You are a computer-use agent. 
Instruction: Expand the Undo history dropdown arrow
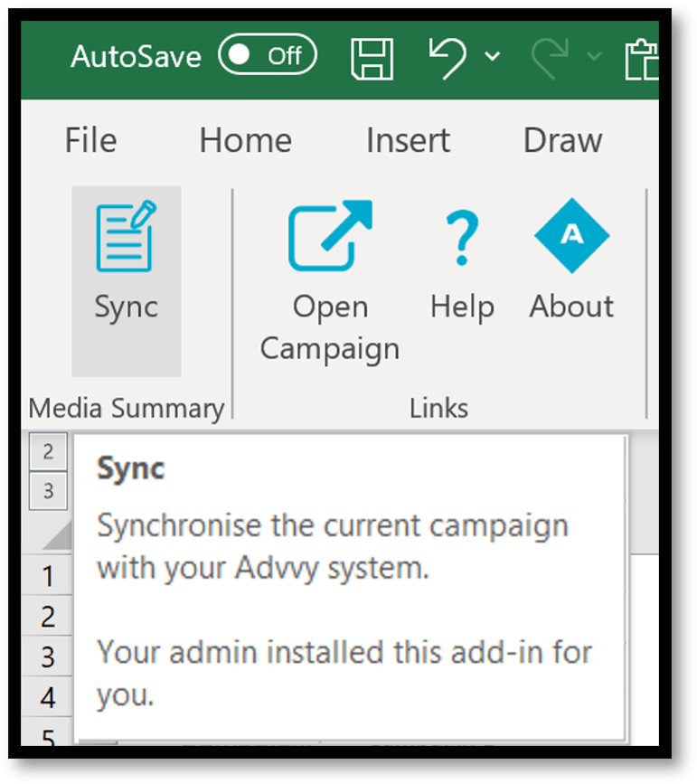click(x=493, y=56)
